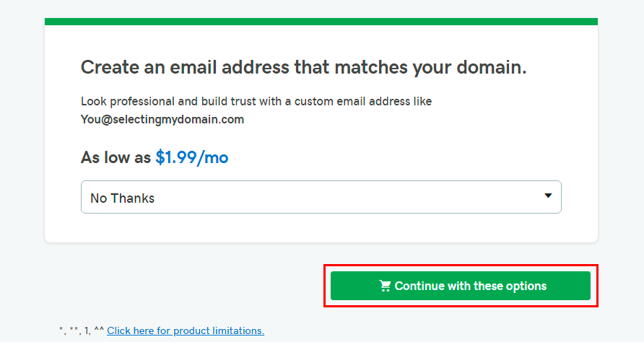Screen dimensions: 644x342
Task: Click the shopping cart icon on the green button
Action: point(385,286)
